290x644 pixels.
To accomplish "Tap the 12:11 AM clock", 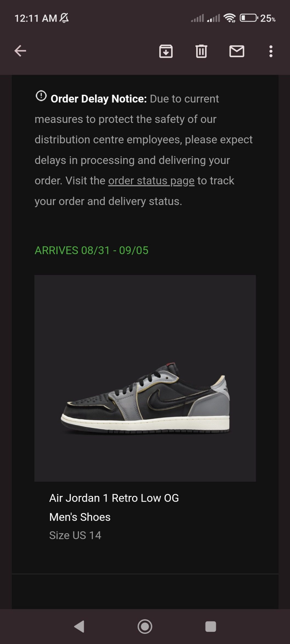I will 36,18.
